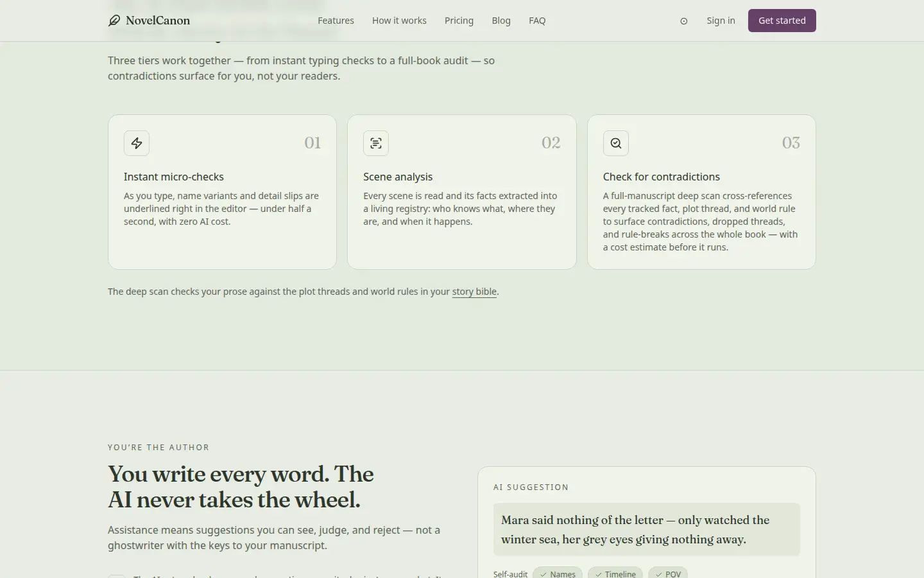Click the 02 step number
The width and height of the screenshot is (924, 578).
point(551,143)
